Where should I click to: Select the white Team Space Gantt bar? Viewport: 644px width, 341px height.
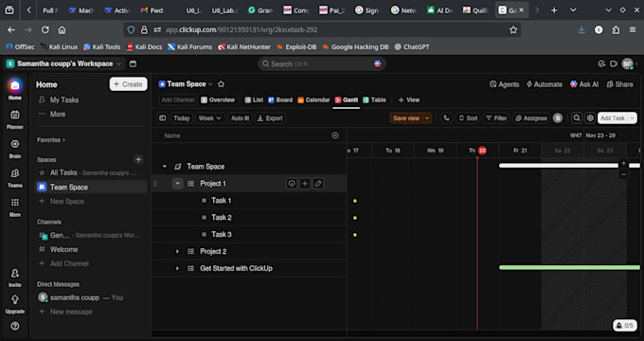click(569, 166)
